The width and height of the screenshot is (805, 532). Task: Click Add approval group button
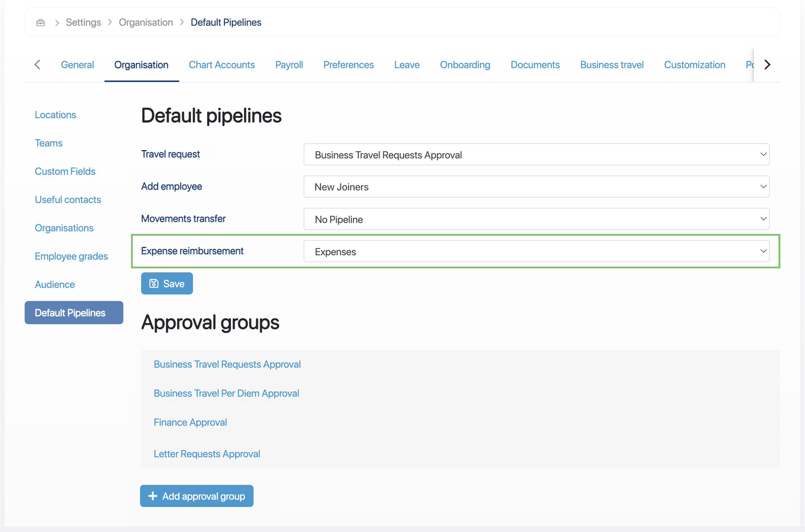(197, 496)
